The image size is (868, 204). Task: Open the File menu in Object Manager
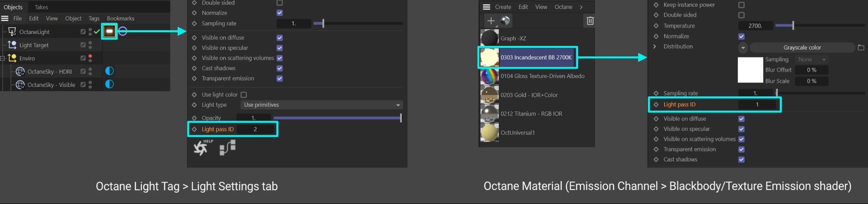(x=17, y=18)
